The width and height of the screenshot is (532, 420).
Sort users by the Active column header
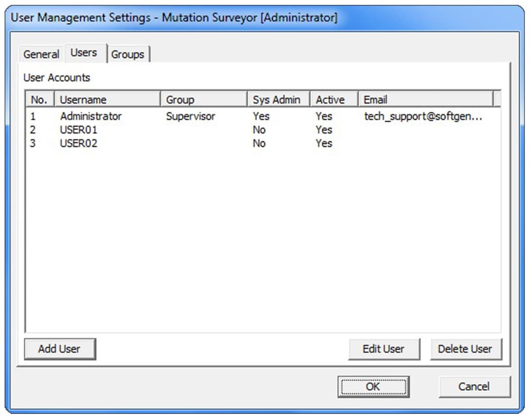pyautogui.click(x=333, y=100)
